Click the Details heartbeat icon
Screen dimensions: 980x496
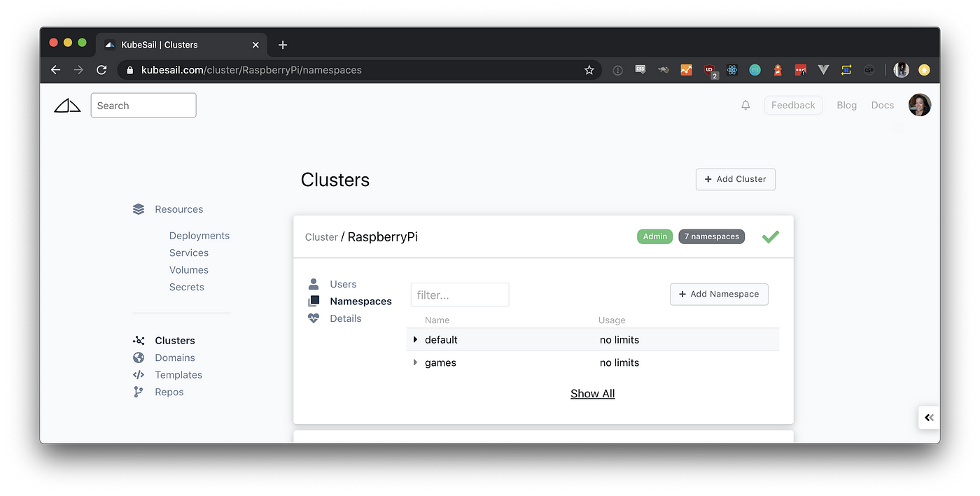314,318
